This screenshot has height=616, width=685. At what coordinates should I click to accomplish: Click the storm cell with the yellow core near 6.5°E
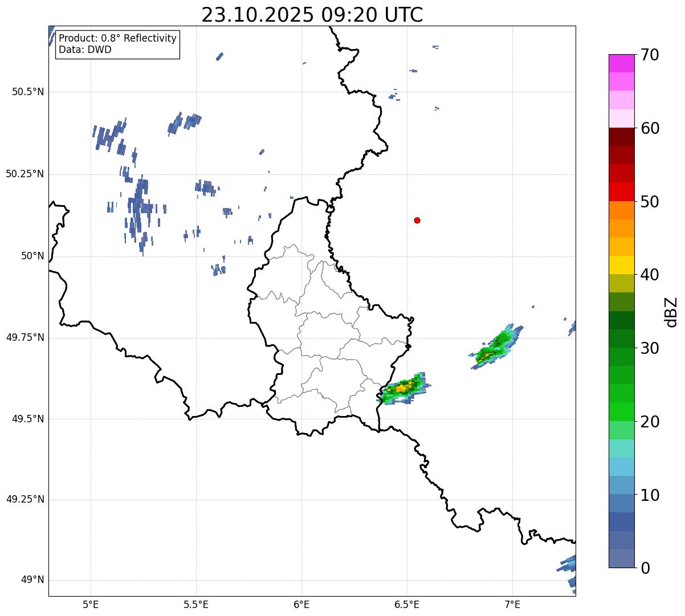pos(403,389)
